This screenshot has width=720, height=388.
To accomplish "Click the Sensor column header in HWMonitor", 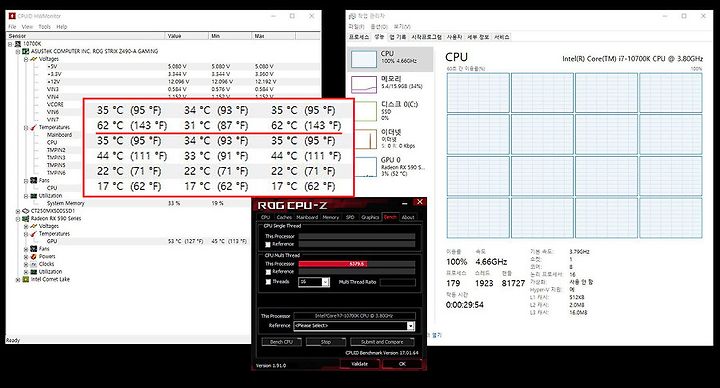I will pyautogui.click(x=85, y=36).
